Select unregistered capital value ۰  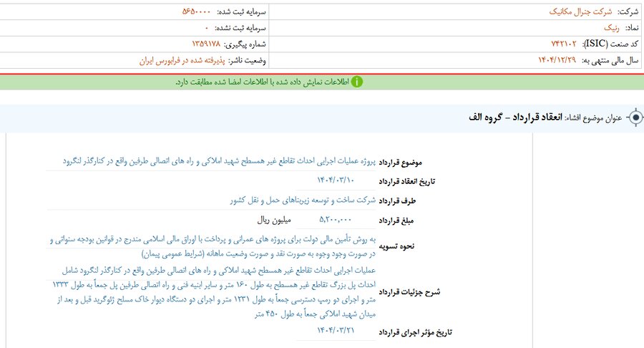(x=207, y=28)
